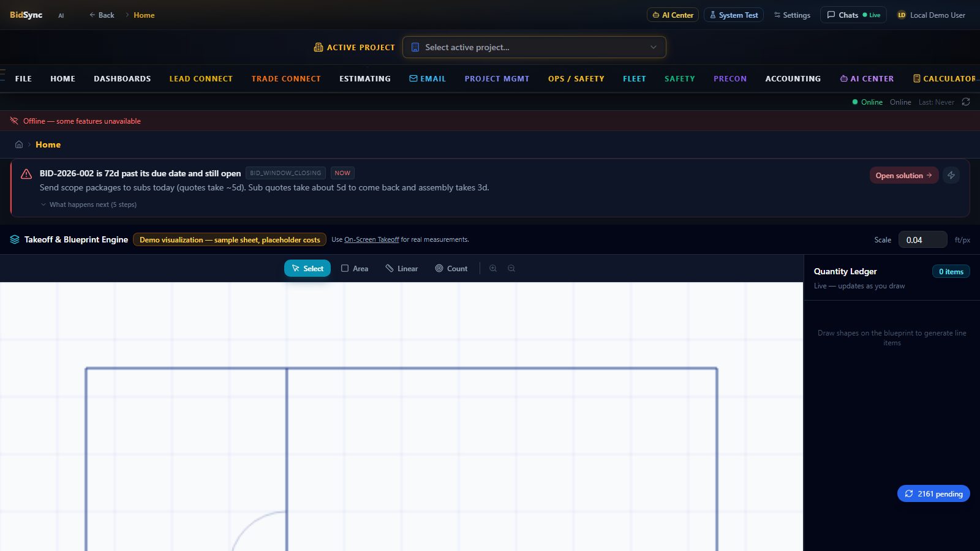Activate the Area measurement tool
Screen dimensions: 980x551
355,268
